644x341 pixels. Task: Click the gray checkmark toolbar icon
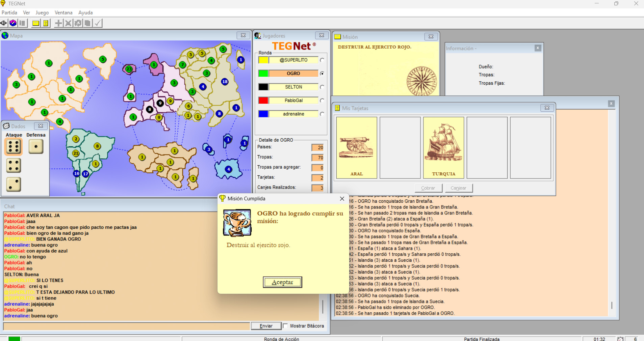pyautogui.click(x=98, y=23)
